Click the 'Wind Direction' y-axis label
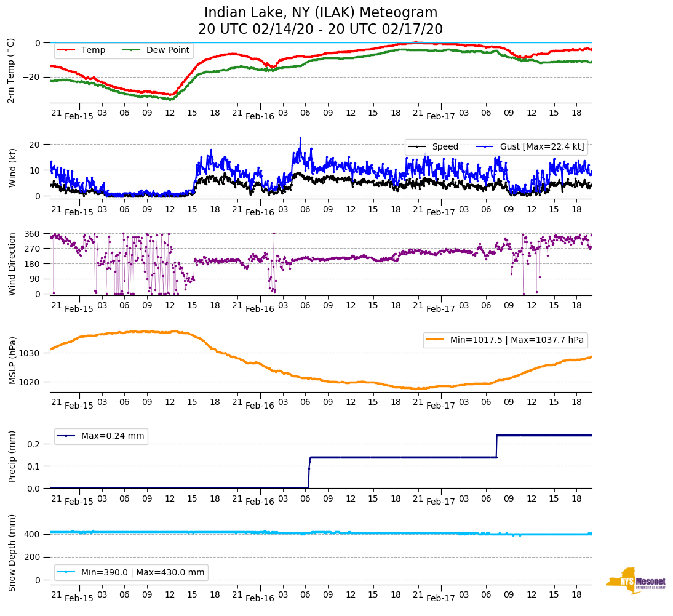Screen dimensions: 673x616 (x=12, y=264)
